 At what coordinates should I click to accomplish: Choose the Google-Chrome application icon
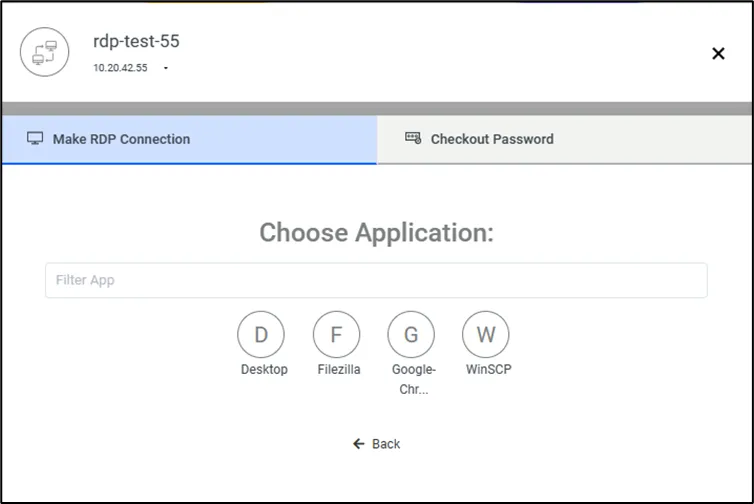[x=411, y=334]
